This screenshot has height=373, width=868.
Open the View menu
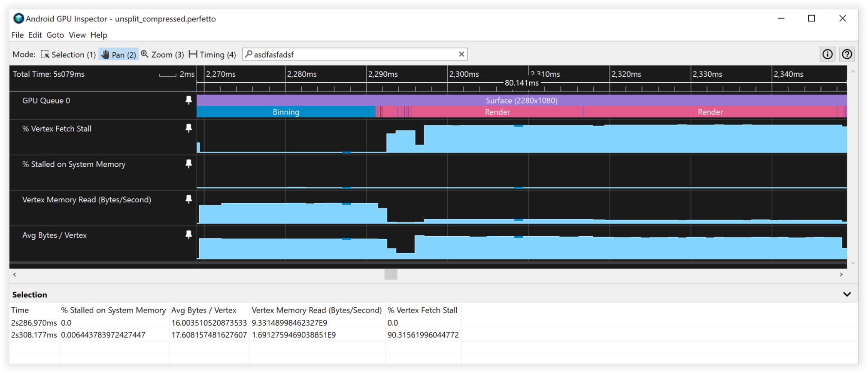point(77,35)
